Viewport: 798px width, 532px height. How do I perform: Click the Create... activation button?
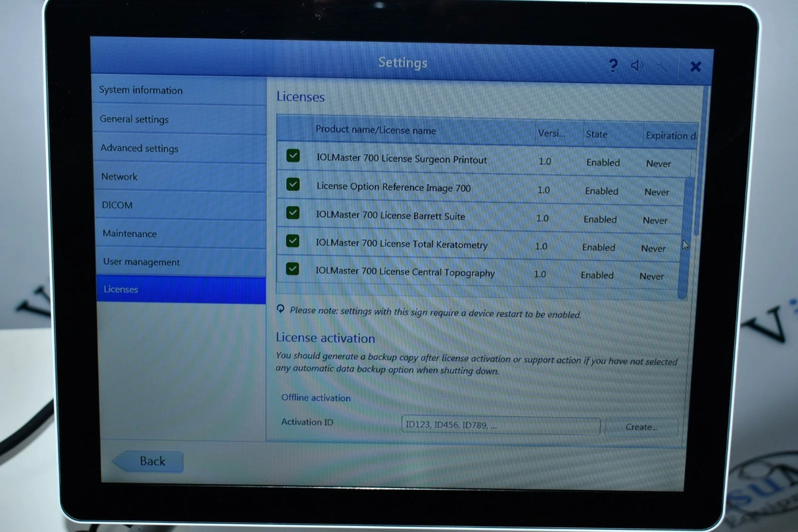[641, 427]
